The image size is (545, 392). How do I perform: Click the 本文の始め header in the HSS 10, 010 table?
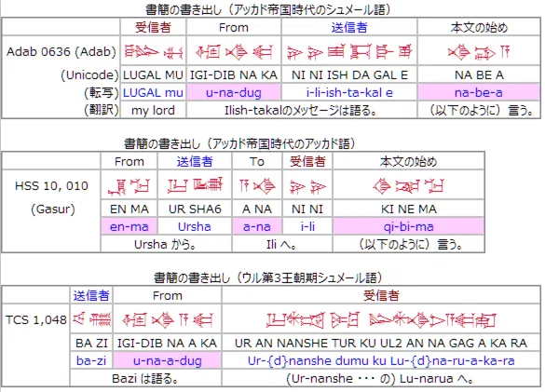[408, 161]
